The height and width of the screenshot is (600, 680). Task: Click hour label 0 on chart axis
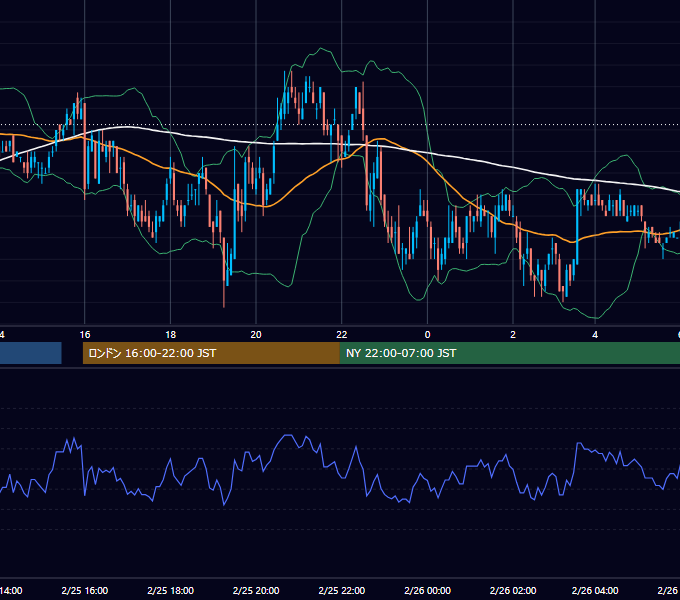tap(428, 335)
